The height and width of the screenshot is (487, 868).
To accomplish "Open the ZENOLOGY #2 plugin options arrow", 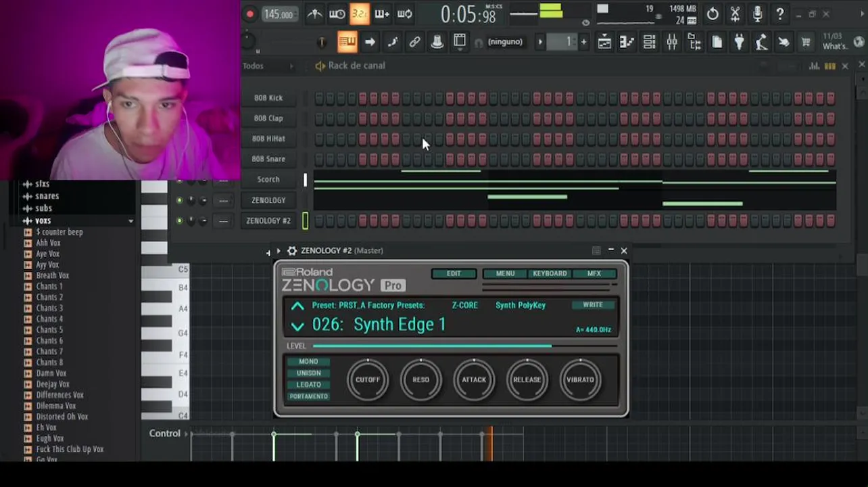I will 278,251.
